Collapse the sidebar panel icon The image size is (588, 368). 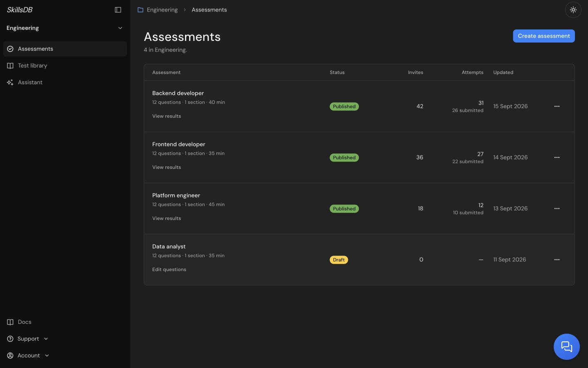(x=118, y=10)
